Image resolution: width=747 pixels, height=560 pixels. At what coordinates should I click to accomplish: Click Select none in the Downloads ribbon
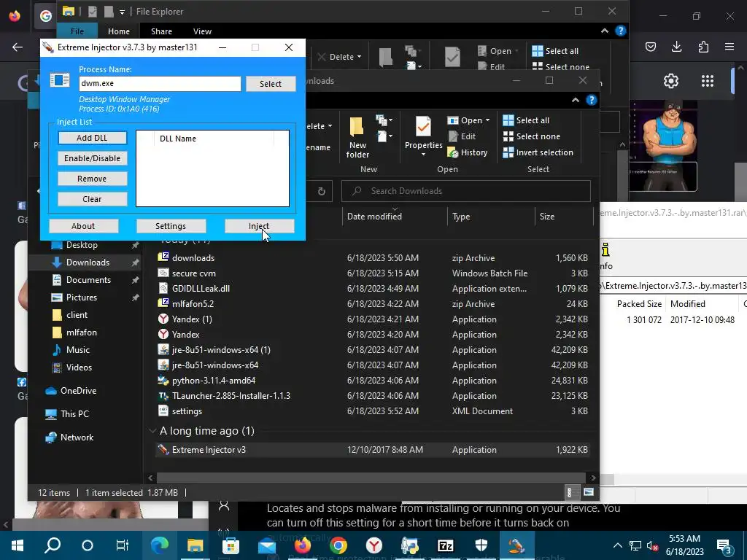click(x=532, y=136)
